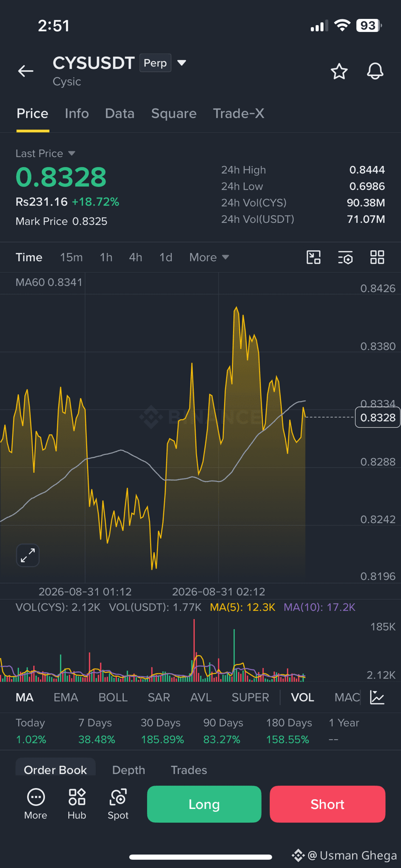Screen dimensions: 401x868
Task: Tap the 24h High value 0.8444
Action: 367,170
